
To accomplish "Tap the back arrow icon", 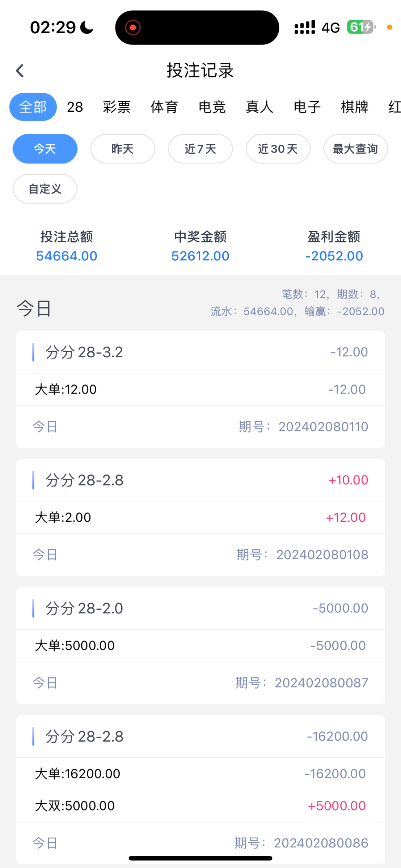I will click(x=20, y=71).
